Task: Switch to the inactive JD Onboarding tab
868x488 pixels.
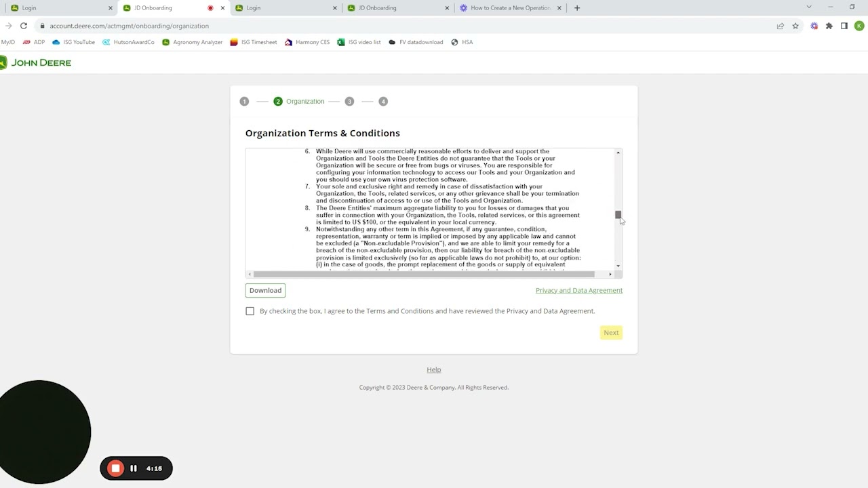Action: click(x=397, y=8)
